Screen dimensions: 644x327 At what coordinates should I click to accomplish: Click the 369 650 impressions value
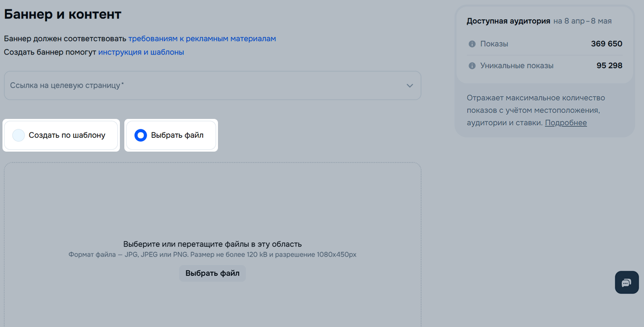(606, 44)
